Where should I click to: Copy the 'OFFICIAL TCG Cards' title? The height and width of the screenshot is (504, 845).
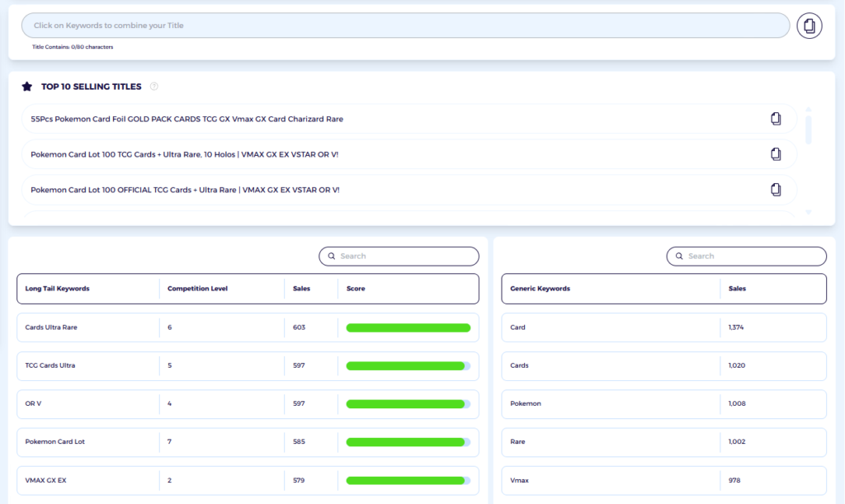click(x=776, y=190)
